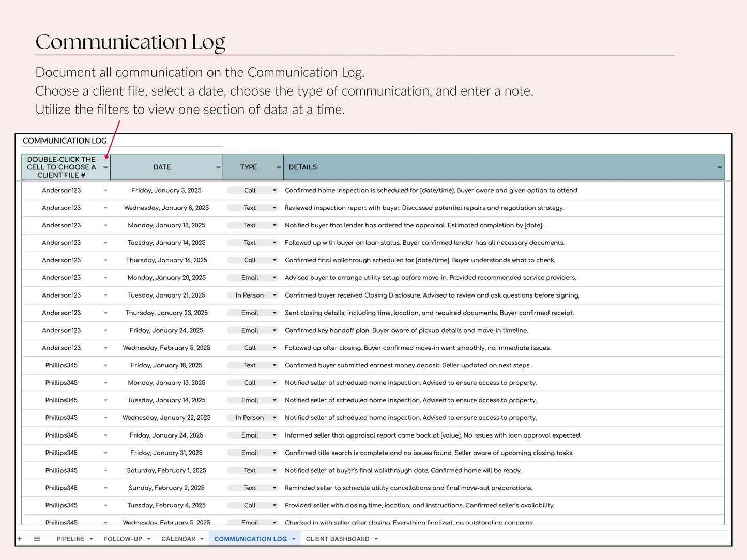
Task: Select date cell Saturday, February 1, 2025
Action: 166,470
